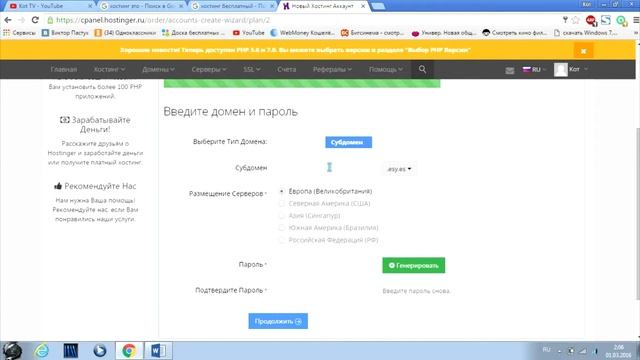This screenshot has width=640, height=360.
Task: Close the Новый Хостинг Аккаунт tab
Action: 363,6
